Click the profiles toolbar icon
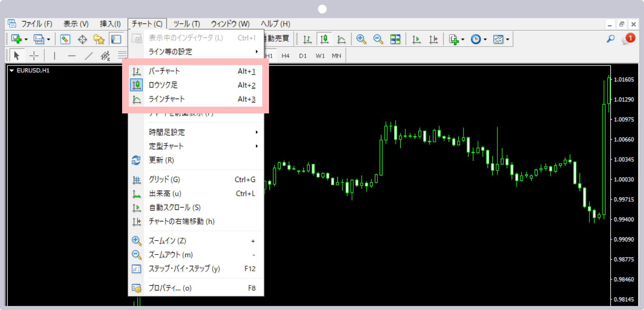Viewport: 644px width, 310px height. 39,39
